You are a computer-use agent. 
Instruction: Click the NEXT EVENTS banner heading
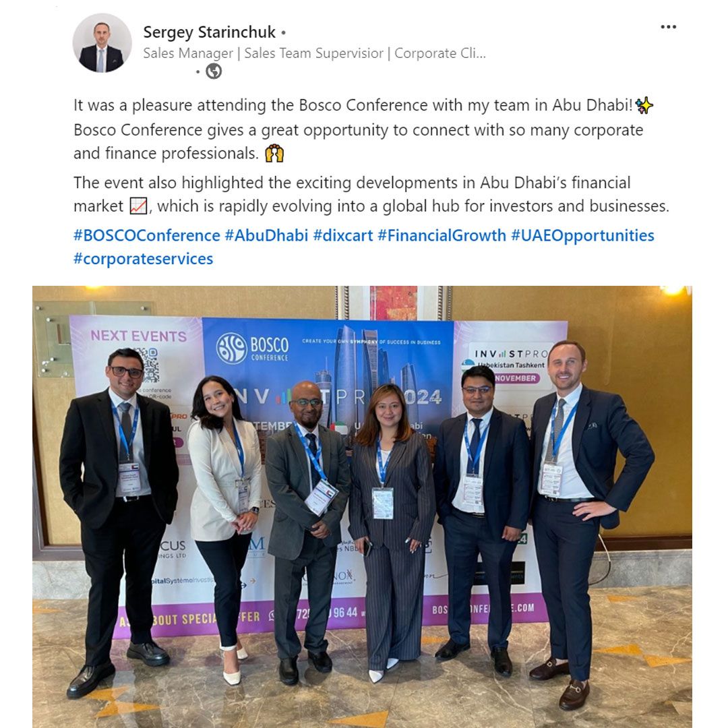coord(138,336)
